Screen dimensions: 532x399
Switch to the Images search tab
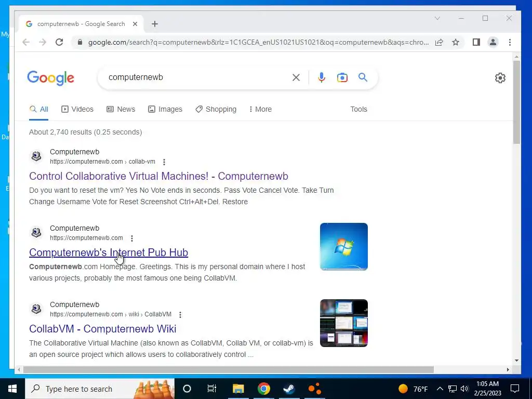[165, 109]
